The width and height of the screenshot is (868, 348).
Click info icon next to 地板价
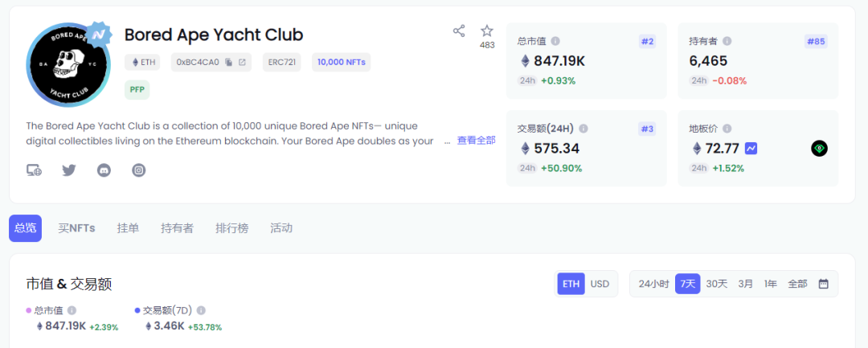click(x=727, y=129)
